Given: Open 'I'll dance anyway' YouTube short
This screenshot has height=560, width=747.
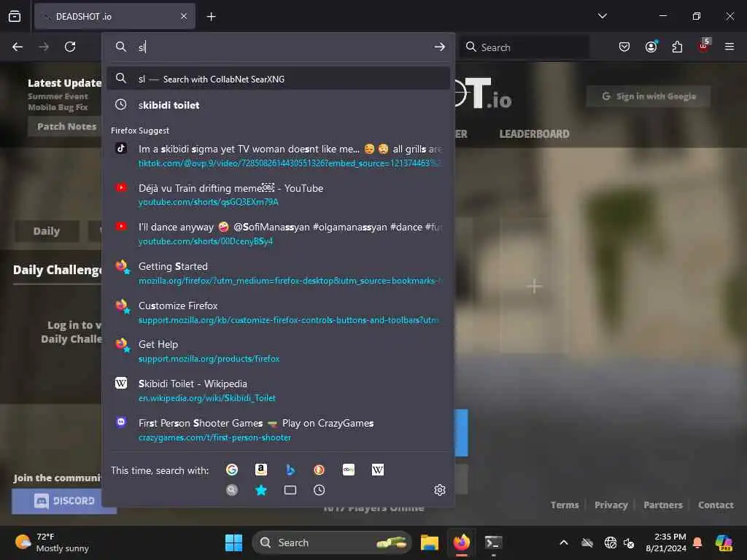Looking at the screenshot, I should coord(279,234).
